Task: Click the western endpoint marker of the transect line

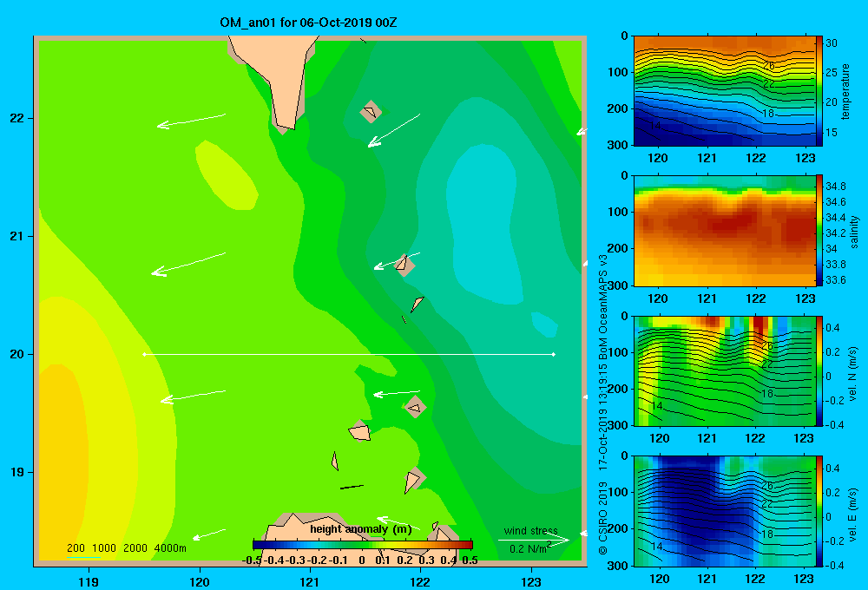Action: tap(144, 354)
